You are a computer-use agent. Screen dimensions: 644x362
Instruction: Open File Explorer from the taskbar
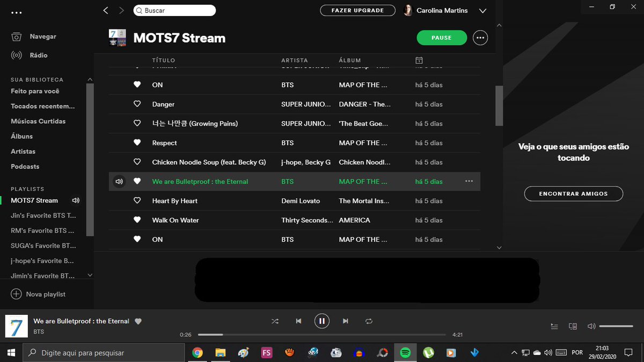(221, 352)
